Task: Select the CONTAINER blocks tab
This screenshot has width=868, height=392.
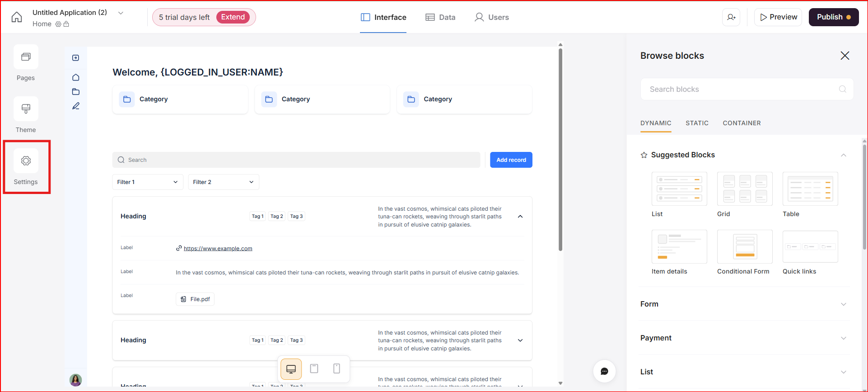Action: pyautogui.click(x=742, y=123)
